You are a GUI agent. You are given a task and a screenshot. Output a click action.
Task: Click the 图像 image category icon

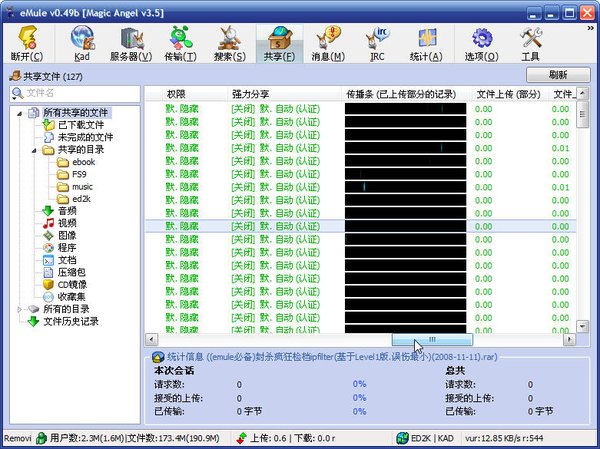click(48, 235)
